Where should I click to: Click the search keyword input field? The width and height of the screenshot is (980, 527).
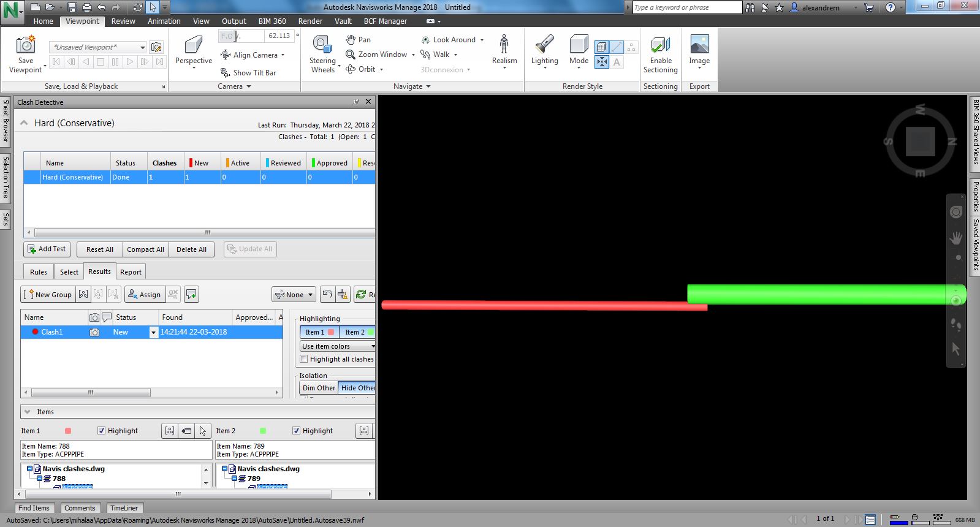click(x=686, y=7)
